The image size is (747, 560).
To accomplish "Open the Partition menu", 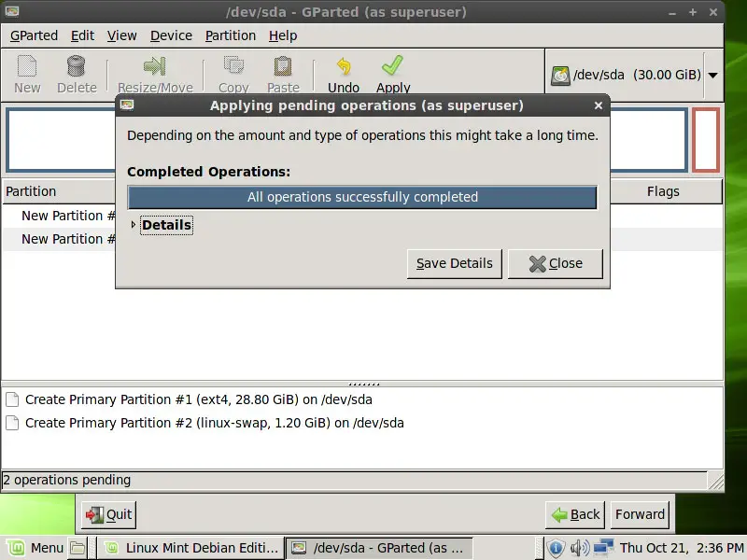I will click(231, 35).
